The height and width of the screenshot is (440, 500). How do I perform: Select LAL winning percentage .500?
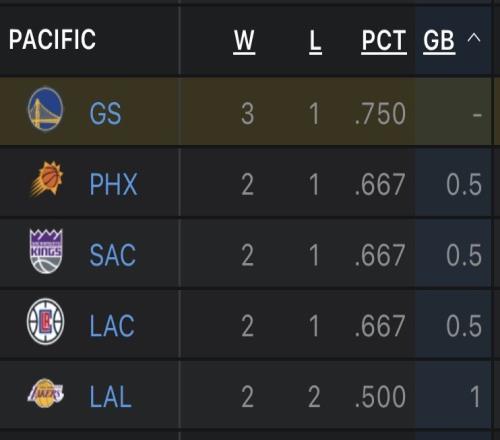(x=380, y=397)
